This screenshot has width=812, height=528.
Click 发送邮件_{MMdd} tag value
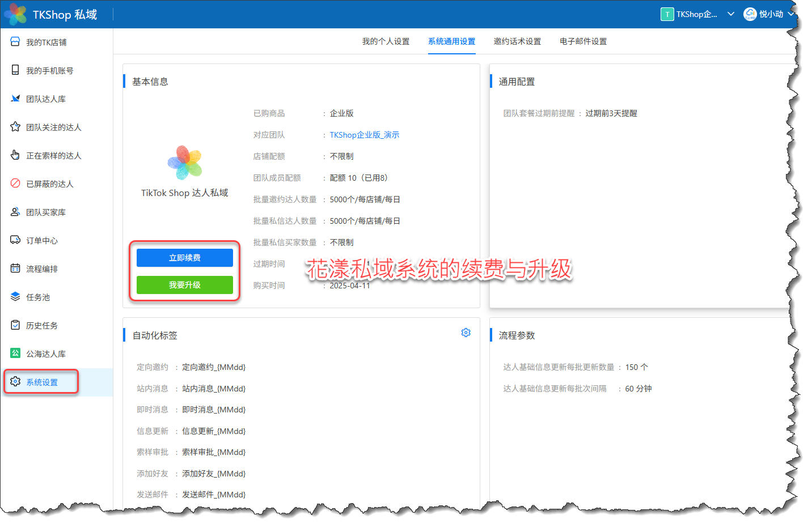(x=214, y=495)
